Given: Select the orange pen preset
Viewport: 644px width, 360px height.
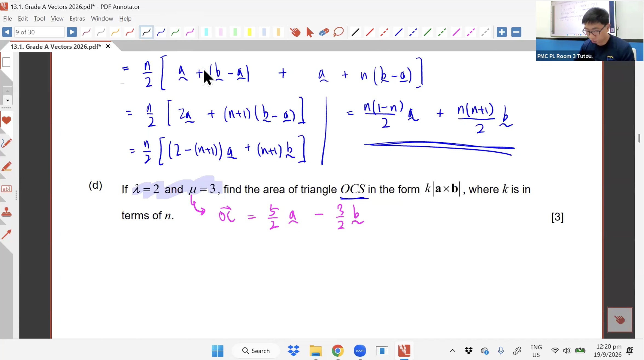Looking at the screenshot, I should pyautogui.click(x=115, y=32).
